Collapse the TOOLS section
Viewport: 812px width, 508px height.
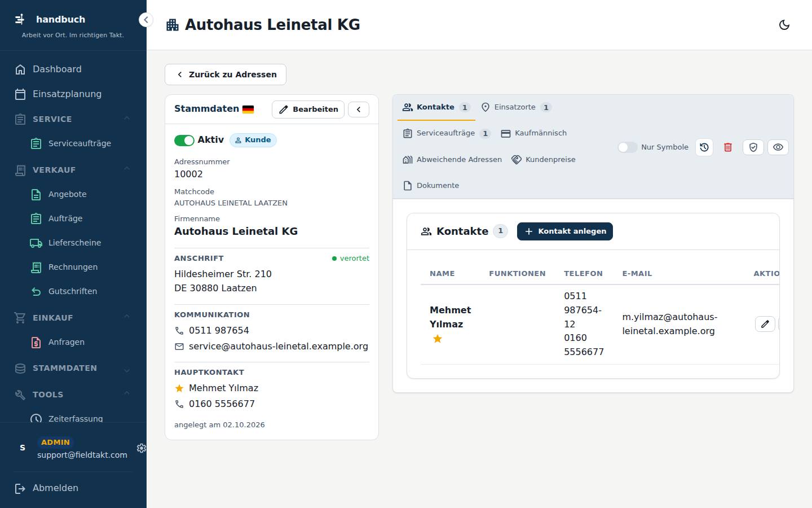(73, 395)
